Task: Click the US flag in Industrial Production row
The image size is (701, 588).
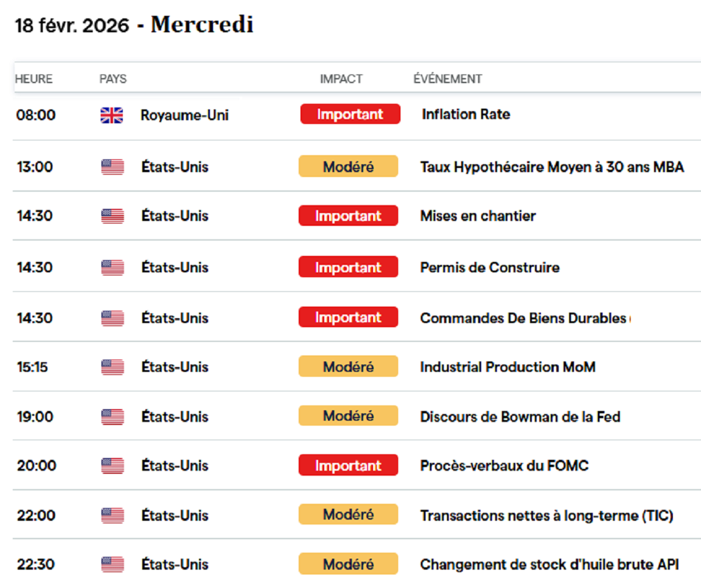Action: (x=112, y=367)
